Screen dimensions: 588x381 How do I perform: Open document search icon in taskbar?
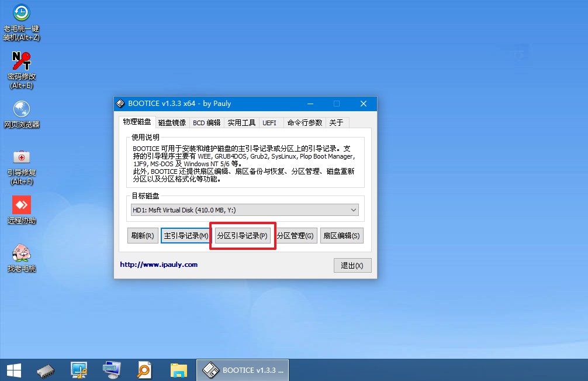click(x=144, y=370)
